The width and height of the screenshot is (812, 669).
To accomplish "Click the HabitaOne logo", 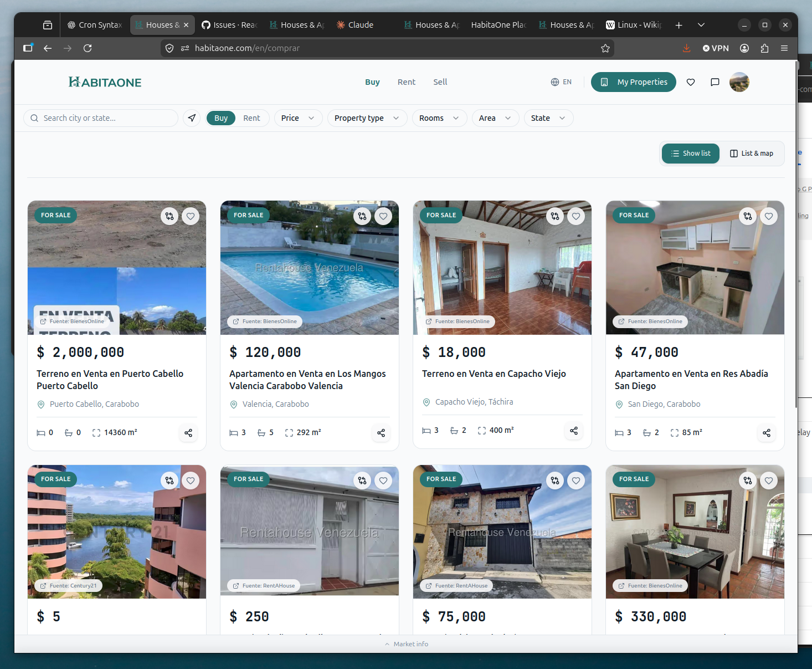I will click(x=105, y=82).
